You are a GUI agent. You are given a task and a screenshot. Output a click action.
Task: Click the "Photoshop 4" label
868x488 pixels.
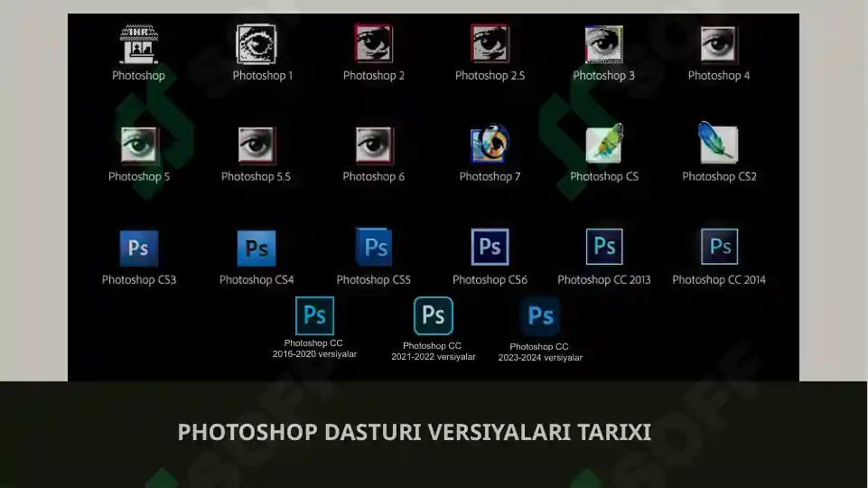[x=719, y=76]
